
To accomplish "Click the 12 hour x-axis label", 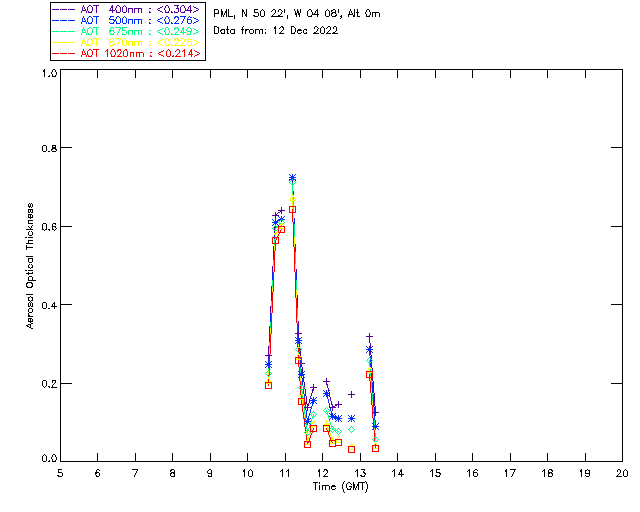I will pos(322,473).
